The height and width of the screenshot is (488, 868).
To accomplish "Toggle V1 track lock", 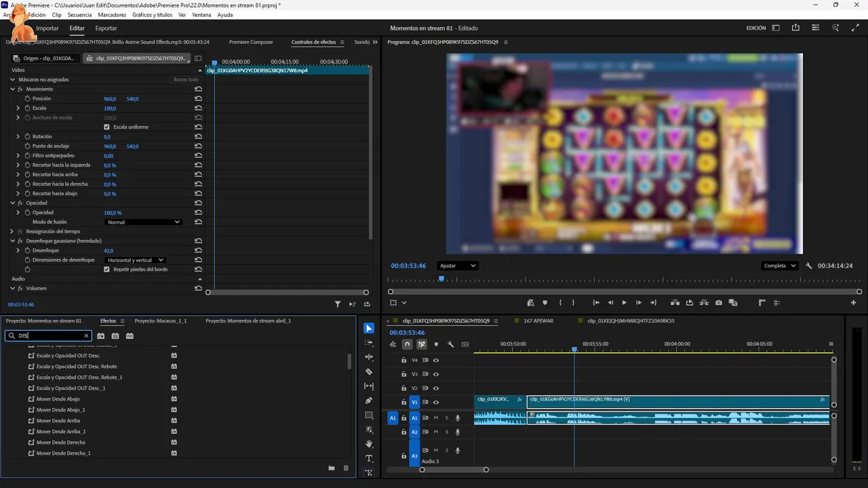I will (x=403, y=402).
